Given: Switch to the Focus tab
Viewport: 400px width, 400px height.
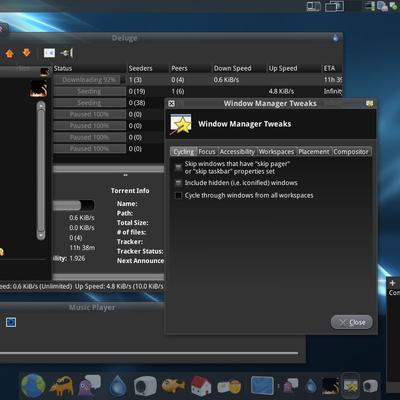Looking at the screenshot, I should click(x=207, y=152).
